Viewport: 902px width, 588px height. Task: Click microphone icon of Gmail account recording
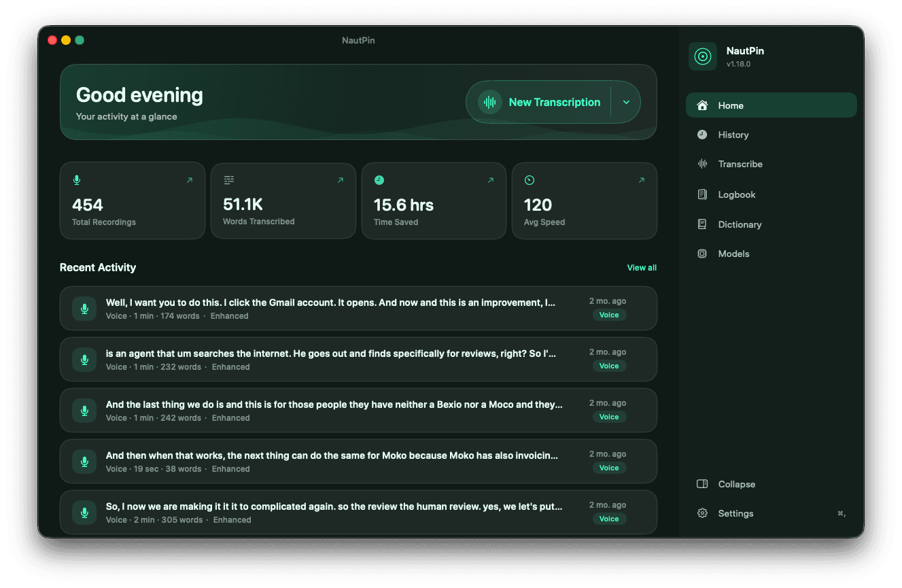84,309
